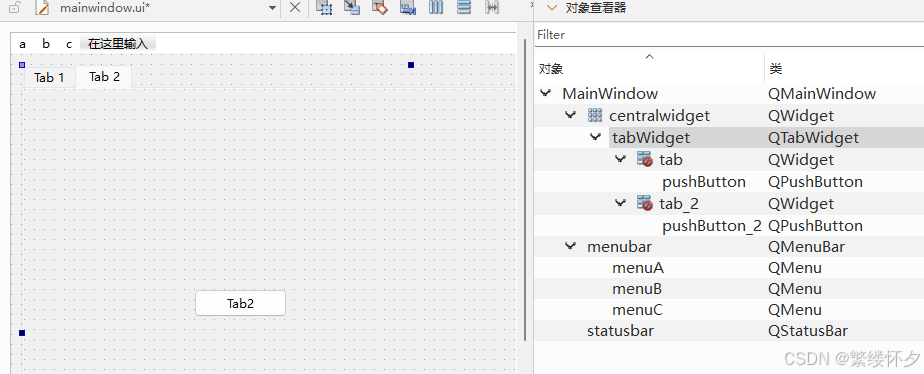924x374 pixels.
Task: Click the QMainWindow class cell
Action: tap(822, 94)
